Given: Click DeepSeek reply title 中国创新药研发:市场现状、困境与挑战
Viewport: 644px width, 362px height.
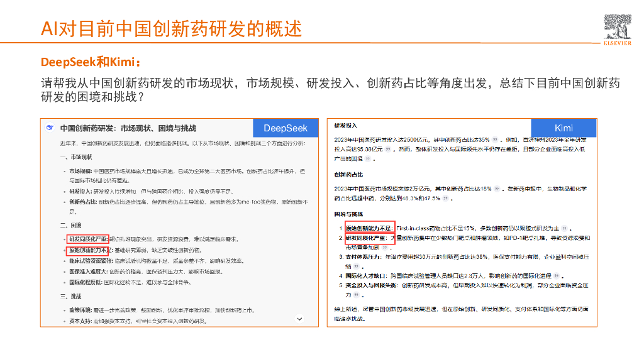Looking at the screenshot, I should coord(128,128).
